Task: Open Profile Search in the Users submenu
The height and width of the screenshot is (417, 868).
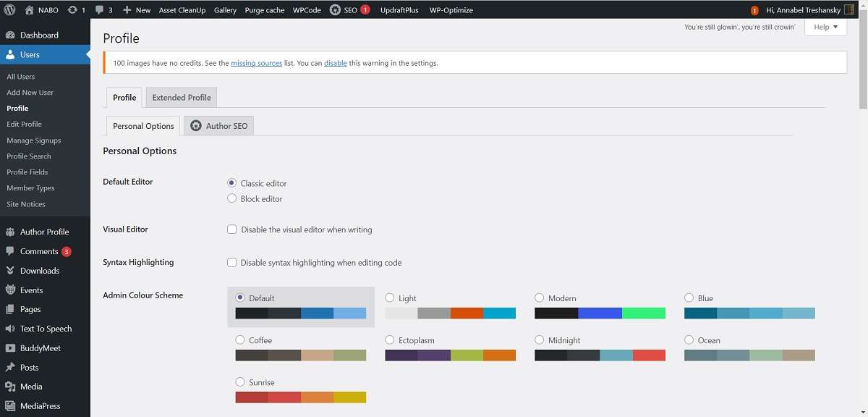Action: coord(29,156)
